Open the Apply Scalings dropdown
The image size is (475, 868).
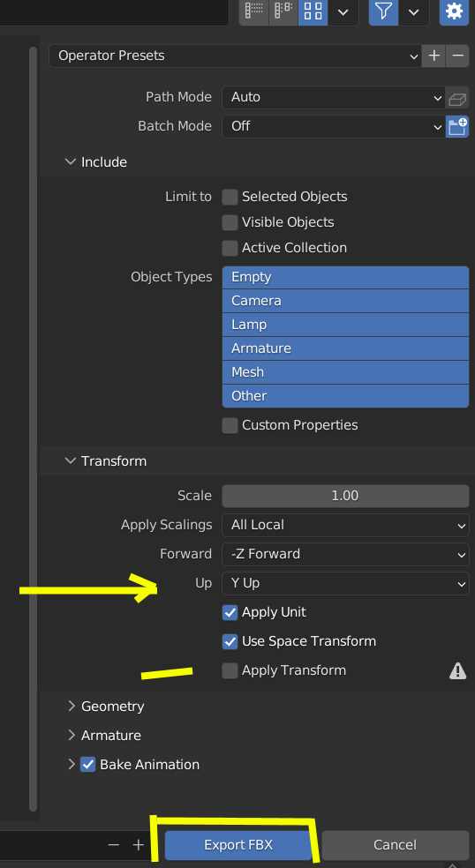tap(345, 526)
